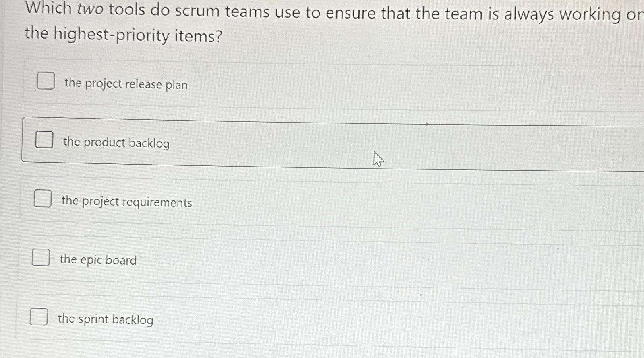Check the "the epic board" checkbox
The image size is (644, 358).
pos(40,258)
